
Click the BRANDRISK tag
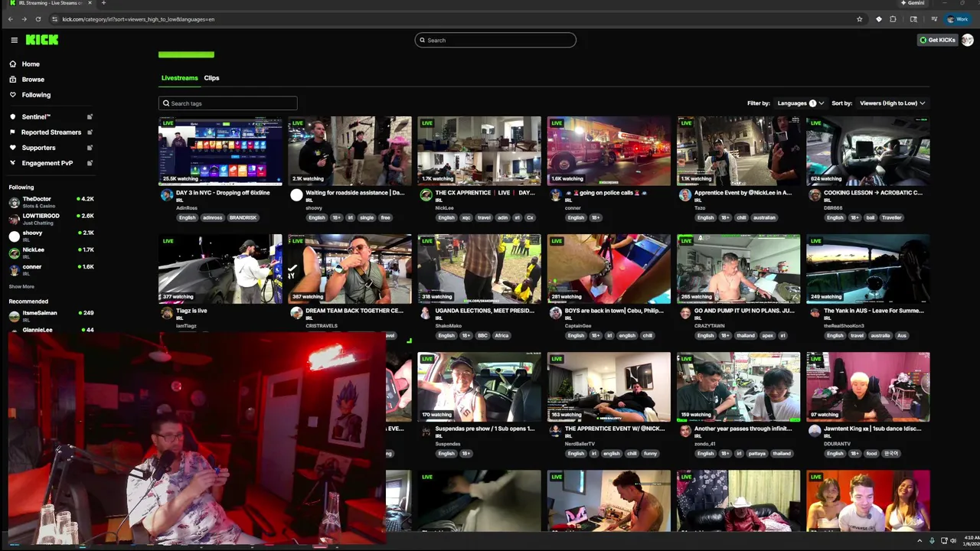tap(243, 217)
